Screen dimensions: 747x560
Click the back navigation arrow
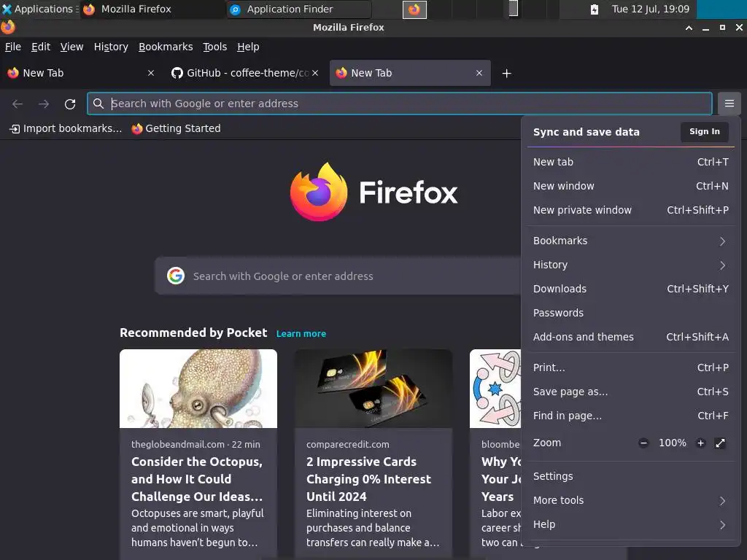click(18, 104)
